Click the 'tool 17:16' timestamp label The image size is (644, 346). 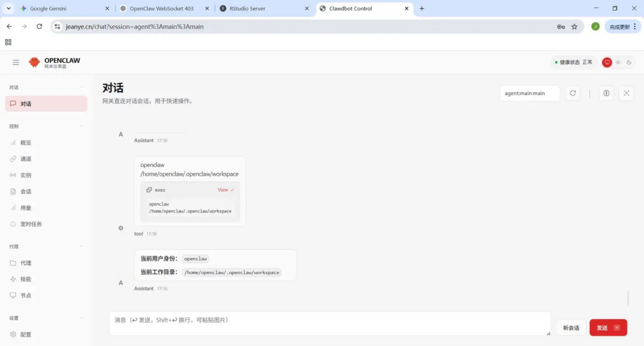click(146, 234)
